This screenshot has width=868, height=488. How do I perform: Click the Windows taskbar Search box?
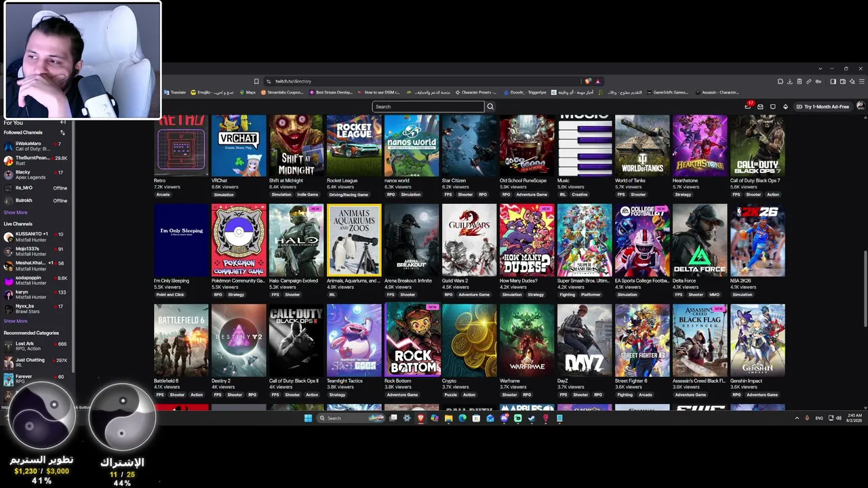coord(352,418)
